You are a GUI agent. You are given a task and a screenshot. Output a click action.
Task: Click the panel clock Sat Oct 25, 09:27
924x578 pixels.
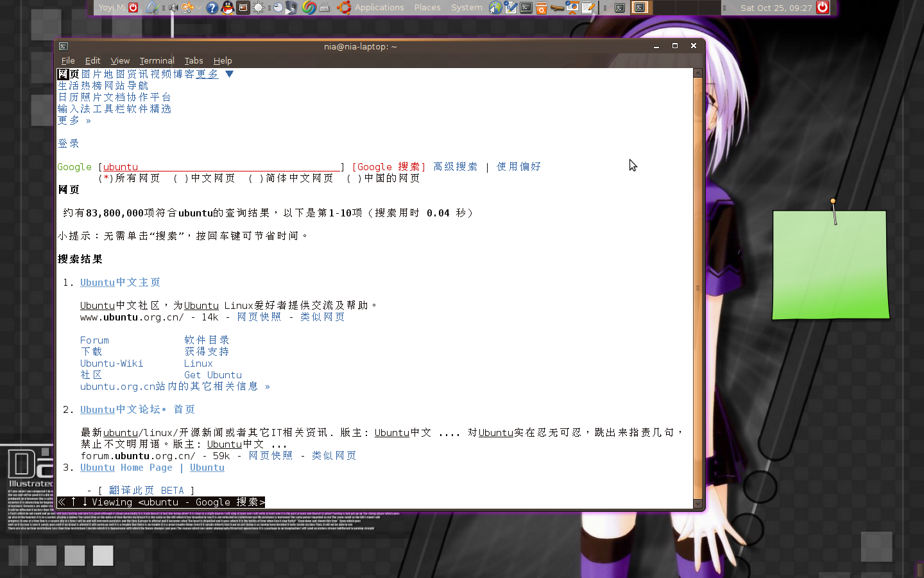[776, 8]
